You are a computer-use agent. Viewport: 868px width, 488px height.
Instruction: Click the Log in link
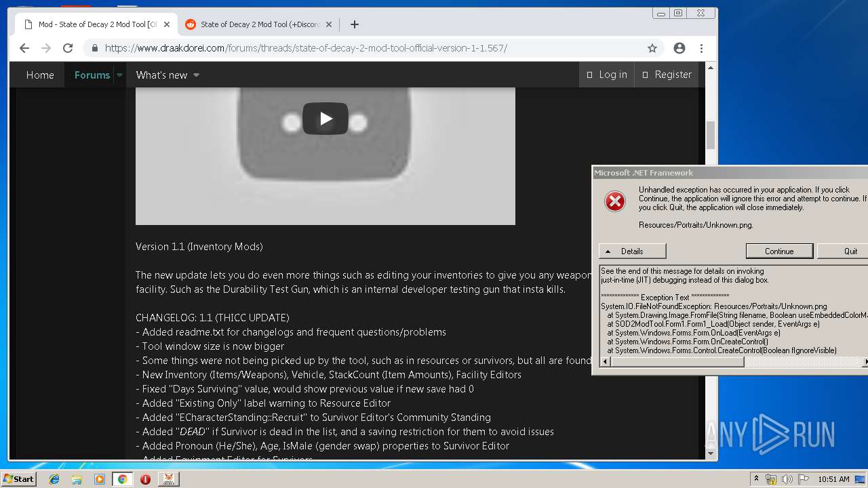(607, 75)
